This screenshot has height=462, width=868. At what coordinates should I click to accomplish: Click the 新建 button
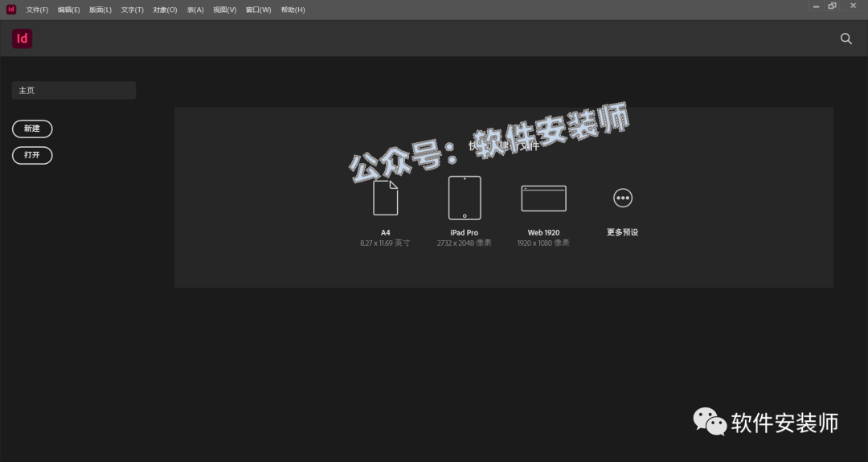pos(32,129)
